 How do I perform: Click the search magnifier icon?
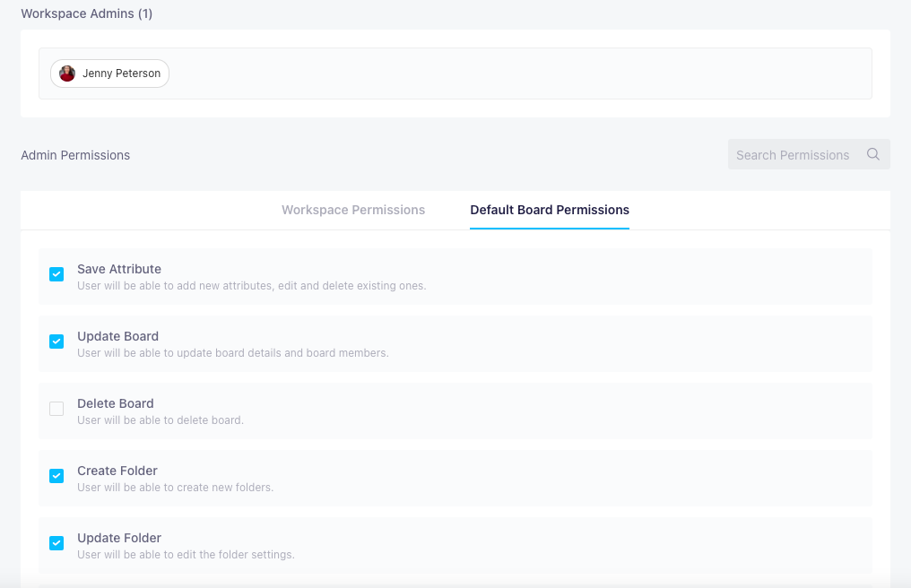pos(872,154)
